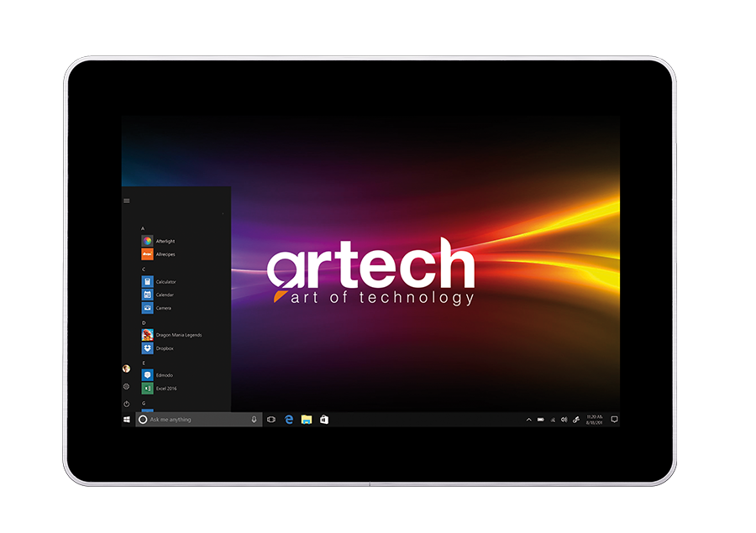
Task: Select the 'G' letter header
Action: (143, 403)
